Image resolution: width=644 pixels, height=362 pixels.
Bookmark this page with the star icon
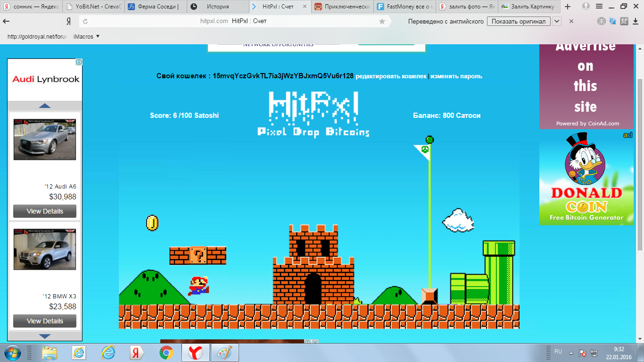382,21
